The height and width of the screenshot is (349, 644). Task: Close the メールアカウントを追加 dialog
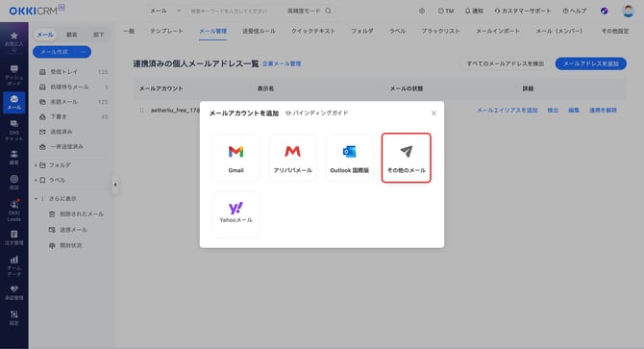tap(433, 112)
